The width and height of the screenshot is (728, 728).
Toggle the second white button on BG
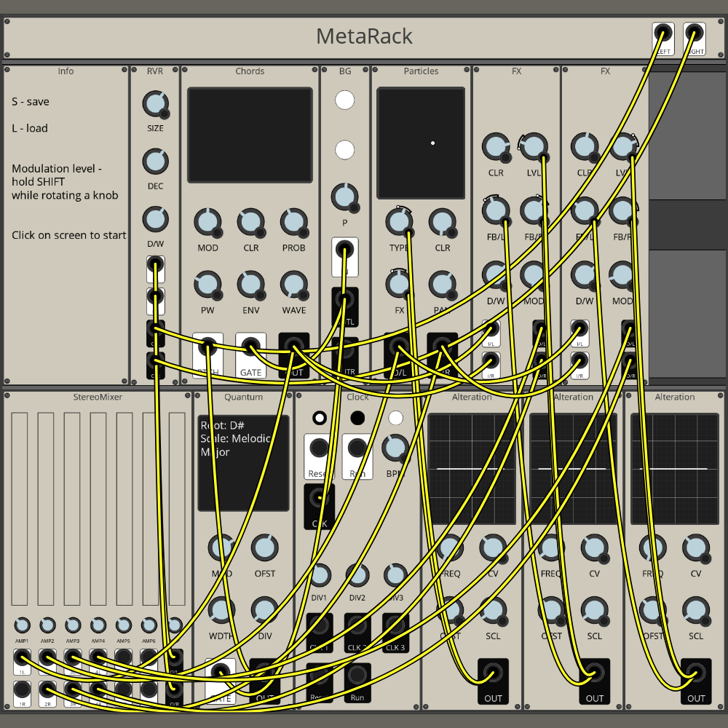click(x=344, y=150)
